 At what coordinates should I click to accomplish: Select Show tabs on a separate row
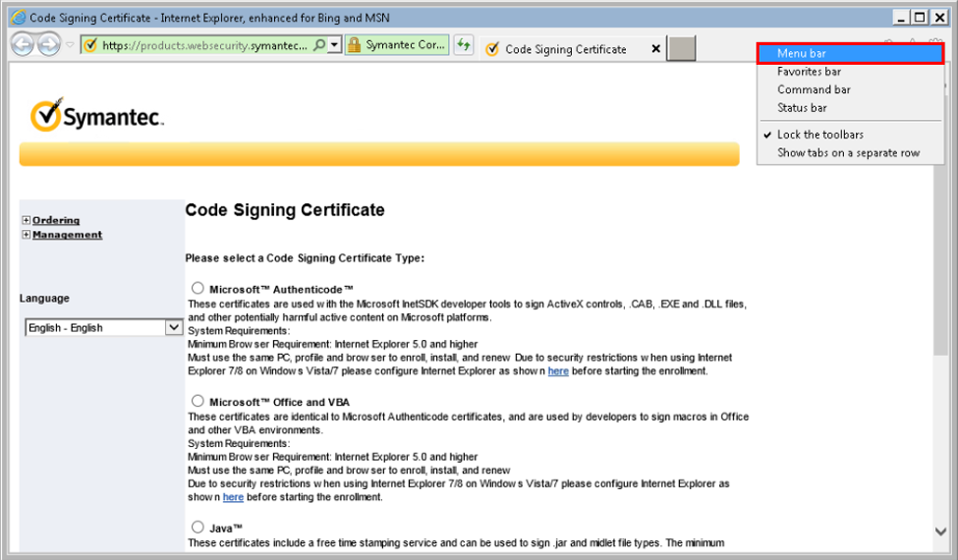pos(850,152)
